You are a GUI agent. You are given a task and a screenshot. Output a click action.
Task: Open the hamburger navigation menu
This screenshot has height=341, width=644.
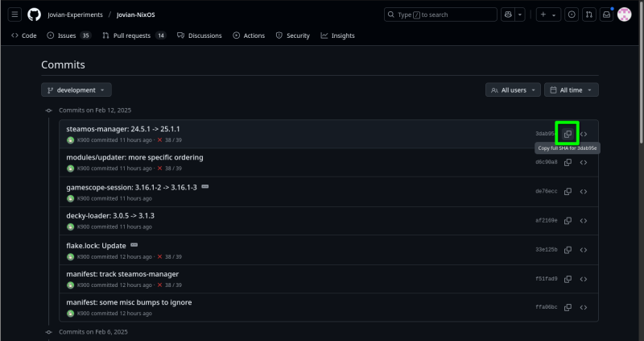[14, 15]
